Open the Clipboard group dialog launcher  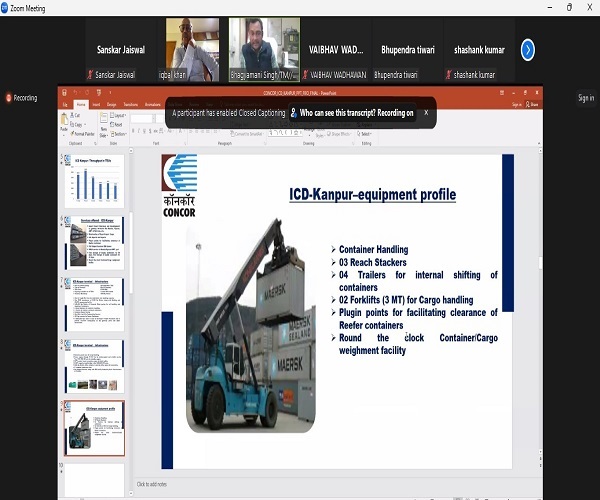pos(95,143)
